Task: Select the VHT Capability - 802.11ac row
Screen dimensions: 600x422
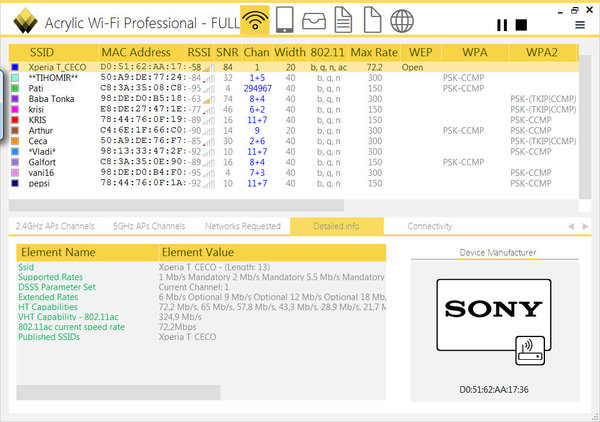Action: (x=201, y=317)
